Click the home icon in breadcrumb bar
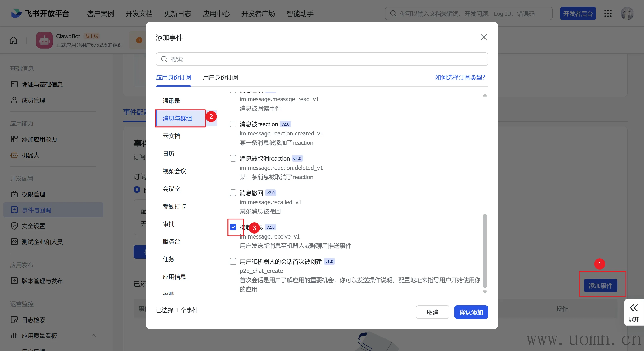Viewport: 644px width, 351px height. [13, 40]
